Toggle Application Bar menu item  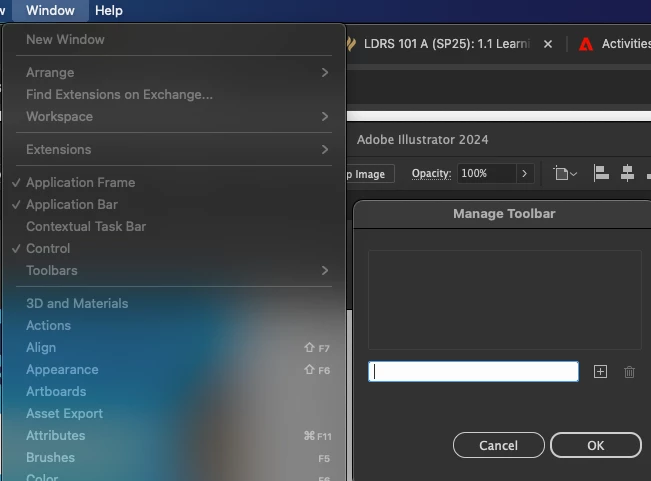coord(174,205)
